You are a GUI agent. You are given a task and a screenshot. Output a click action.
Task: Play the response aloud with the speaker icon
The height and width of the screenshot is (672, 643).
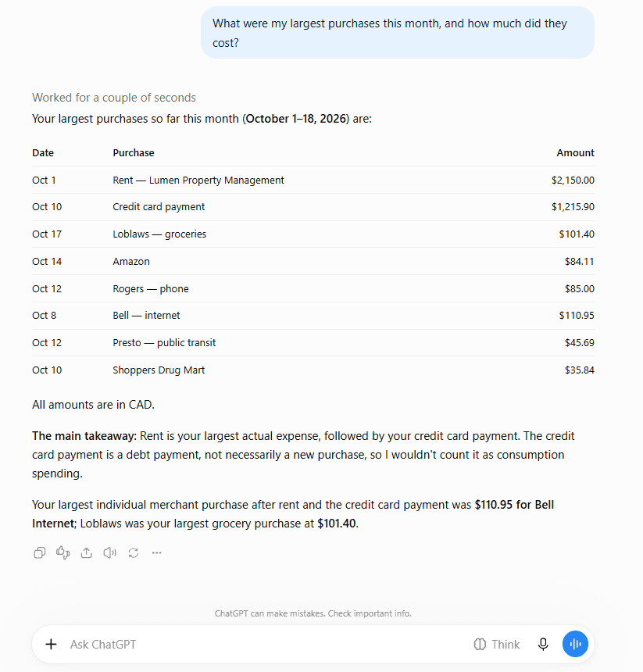click(x=109, y=553)
